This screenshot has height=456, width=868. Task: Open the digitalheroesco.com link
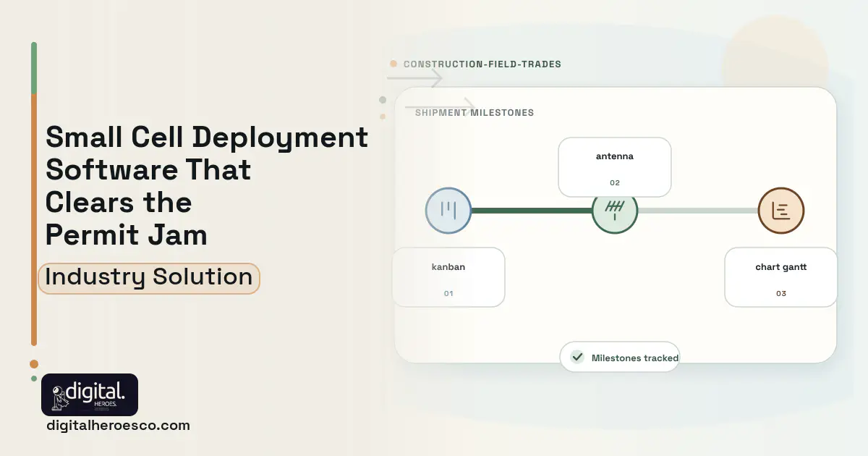118,426
